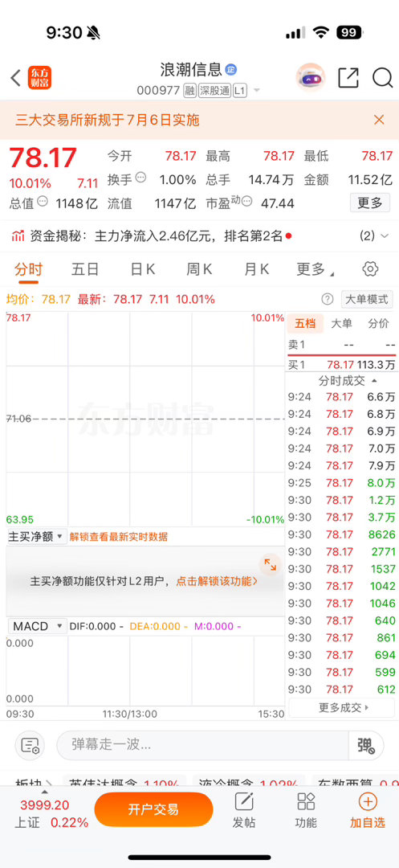Tap the large 78.17 current price
The height and width of the screenshot is (868, 399).
pos(43,159)
